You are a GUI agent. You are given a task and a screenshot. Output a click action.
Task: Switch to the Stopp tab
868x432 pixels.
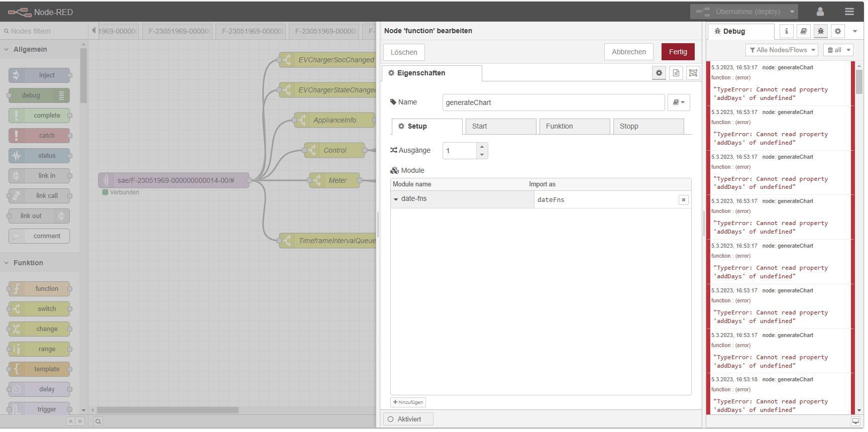click(x=648, y=126)
